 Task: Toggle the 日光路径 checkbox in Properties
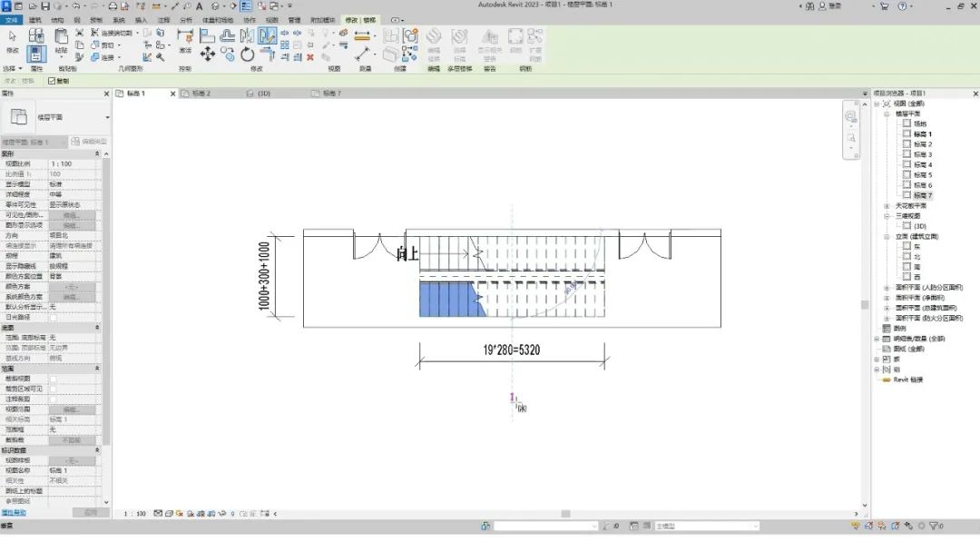coord(54,318)
